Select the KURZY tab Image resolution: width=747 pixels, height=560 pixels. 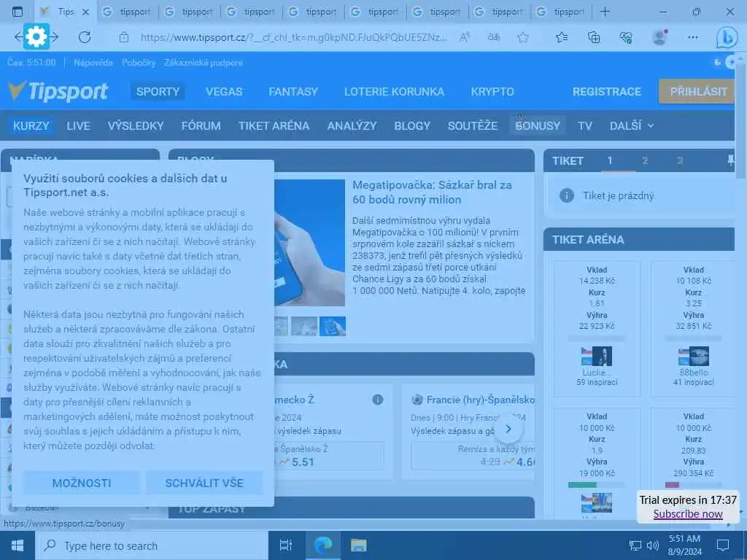[31, 125]
